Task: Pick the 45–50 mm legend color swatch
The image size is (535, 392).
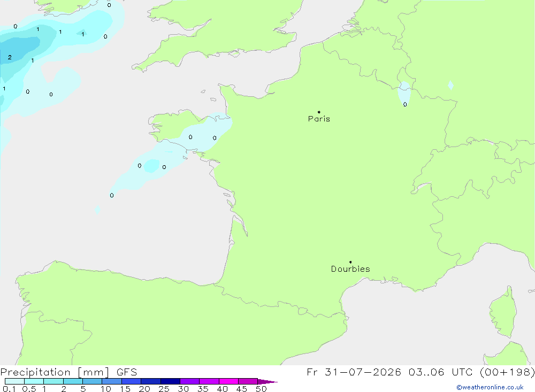Action: pyautogui.click(x=248, y=381)
